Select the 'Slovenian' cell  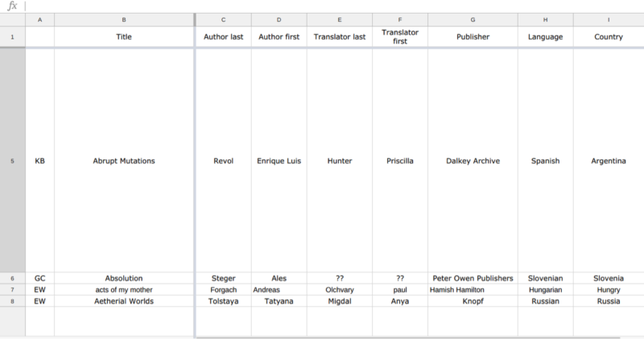pos(546,278)
